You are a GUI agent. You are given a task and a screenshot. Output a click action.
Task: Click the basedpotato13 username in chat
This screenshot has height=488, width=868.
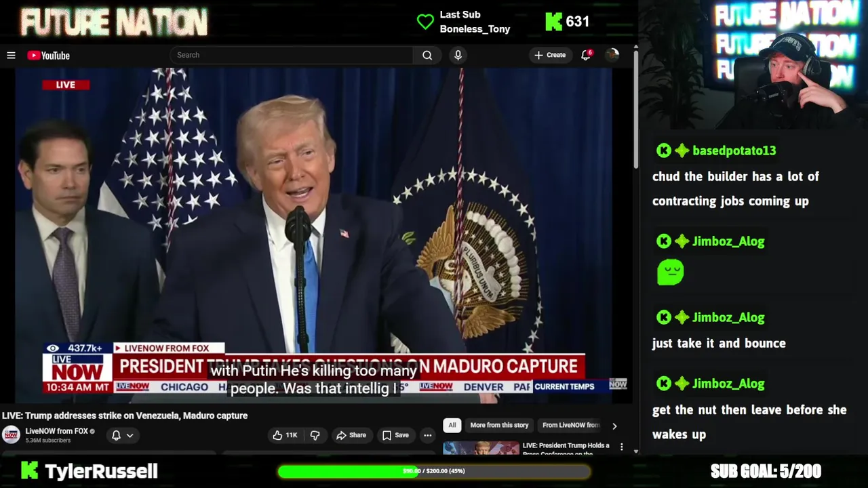734,150
